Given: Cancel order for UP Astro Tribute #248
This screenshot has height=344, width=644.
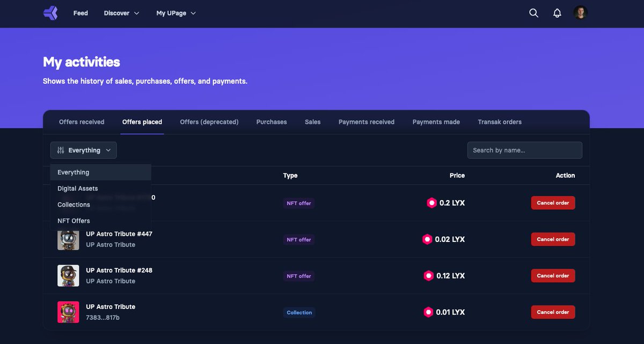Looking at the screenshot, I should pyautogui.click(x=553, y=276).
